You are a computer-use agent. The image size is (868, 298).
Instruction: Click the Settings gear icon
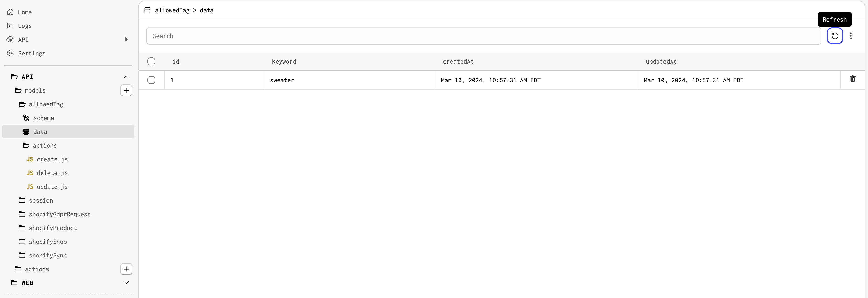point(11,53)
